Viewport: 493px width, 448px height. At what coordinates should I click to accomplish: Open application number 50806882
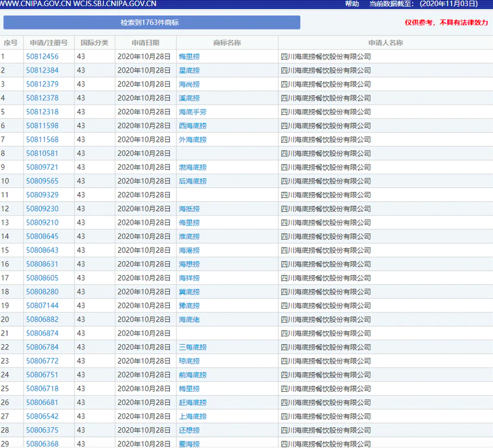(42, 319)
